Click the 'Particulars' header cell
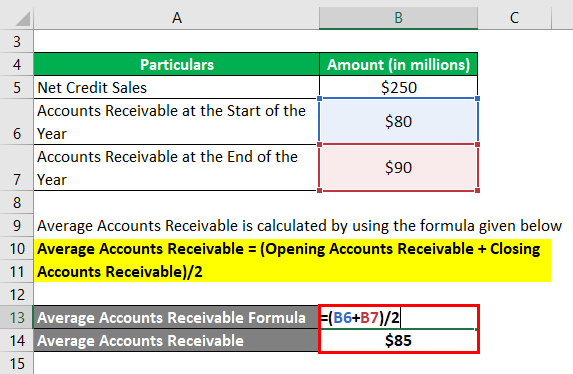The height and width of the screenshot is (374, 573). point(177,64)
